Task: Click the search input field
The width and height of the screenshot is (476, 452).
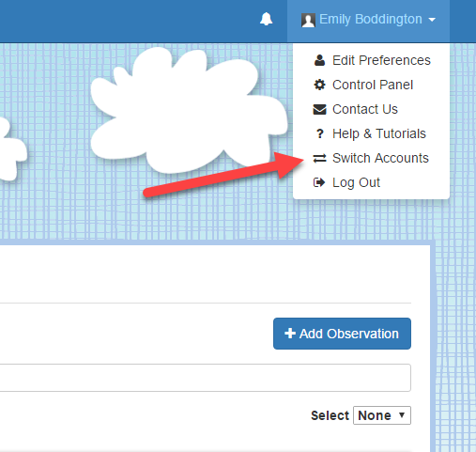Action: 206,378
